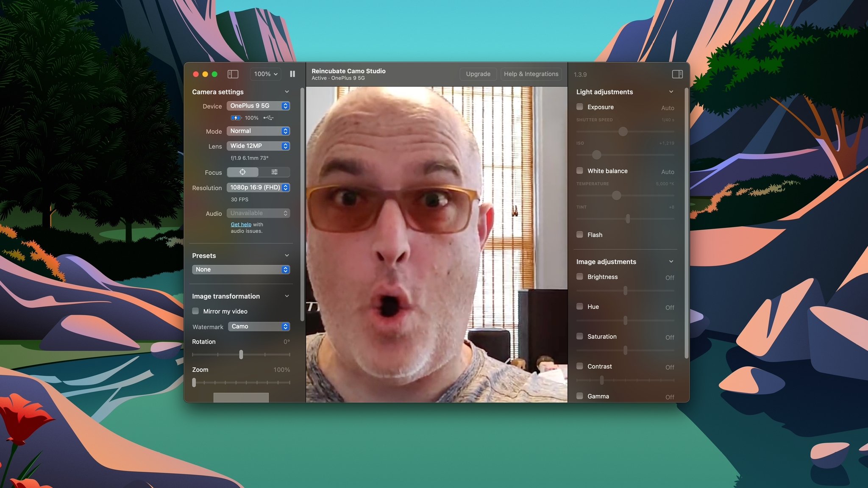Select the Help & Integrations menu item
Screen dimensions: 868x488
[531, 74]
